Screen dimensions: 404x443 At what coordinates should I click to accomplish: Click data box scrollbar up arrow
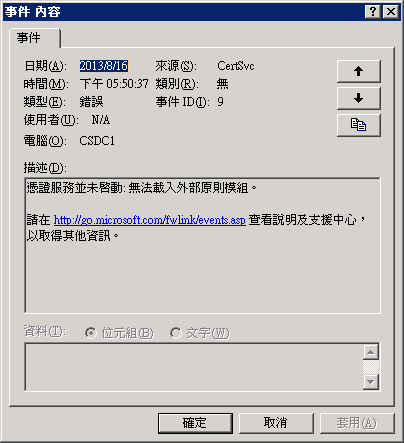371,352
